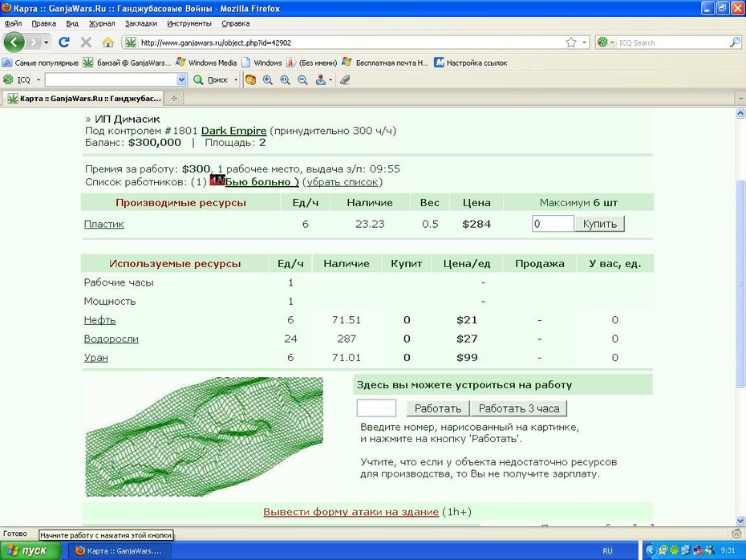
Task: Click the Яндекс (Без имени) bookmark
Action: point(311,63)
